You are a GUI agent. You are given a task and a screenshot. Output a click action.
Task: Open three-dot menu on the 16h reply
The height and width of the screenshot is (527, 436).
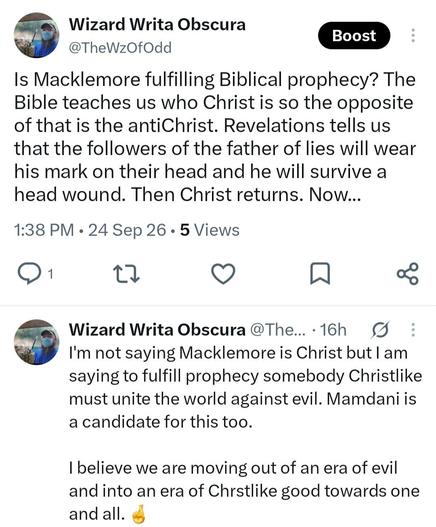[413, 330]
